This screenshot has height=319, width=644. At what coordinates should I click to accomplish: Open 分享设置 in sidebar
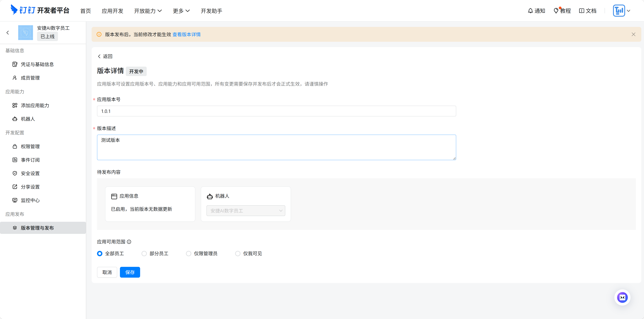coord(43,187)
